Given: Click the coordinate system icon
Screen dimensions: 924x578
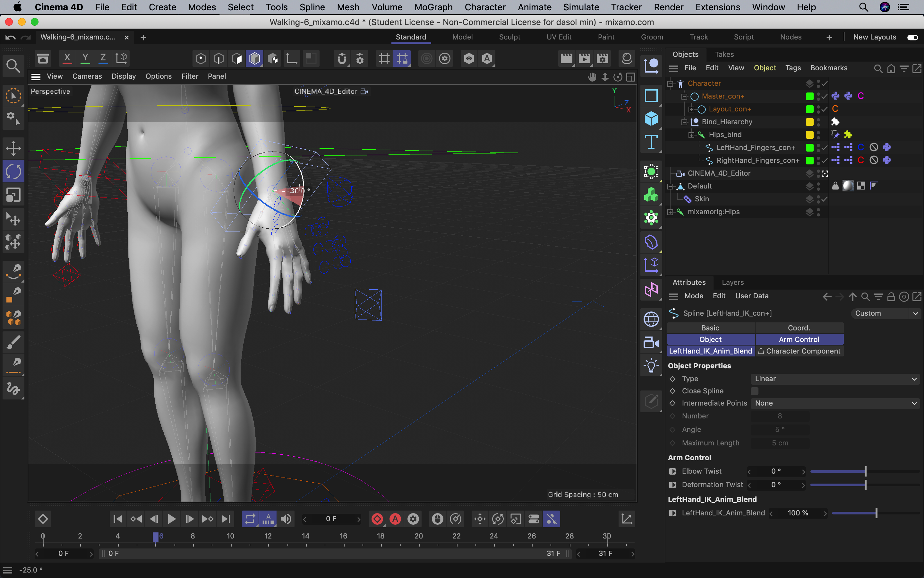Looking at the screenshot, I should (121, 58).
